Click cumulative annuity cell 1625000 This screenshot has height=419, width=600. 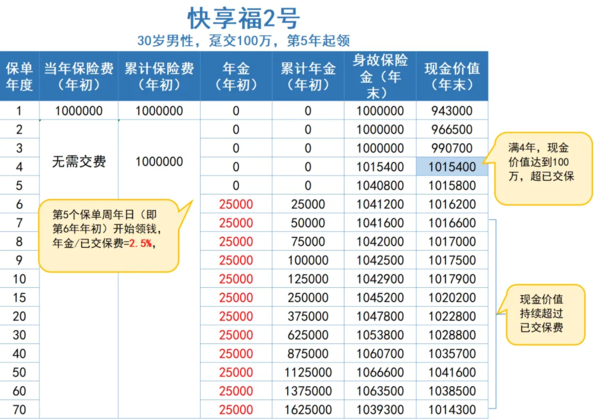tap(308, 410)
